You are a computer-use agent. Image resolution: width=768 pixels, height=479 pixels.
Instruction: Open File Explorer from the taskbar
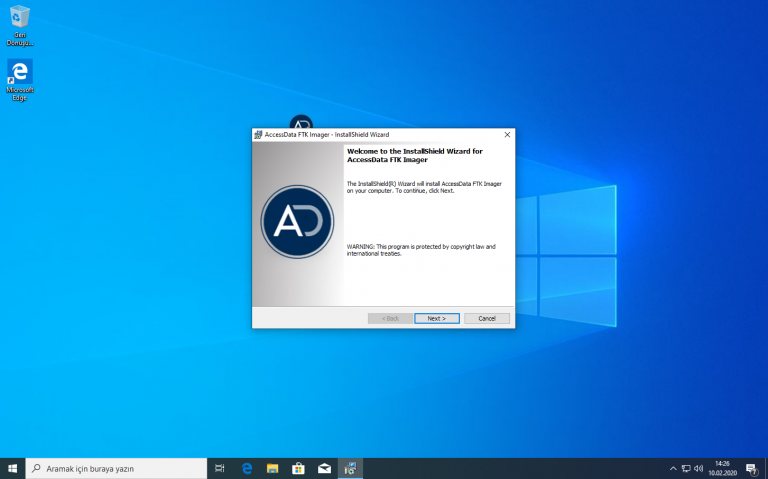[272, 469]
